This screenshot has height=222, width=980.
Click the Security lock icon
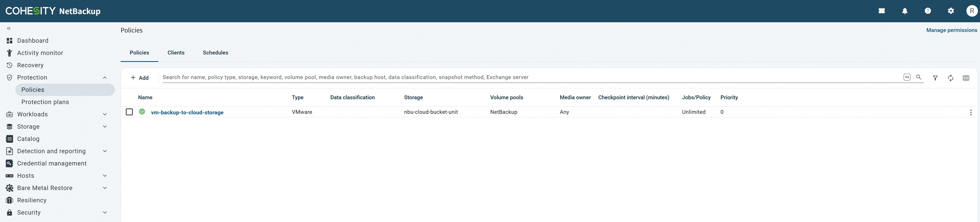coord(9,213)
